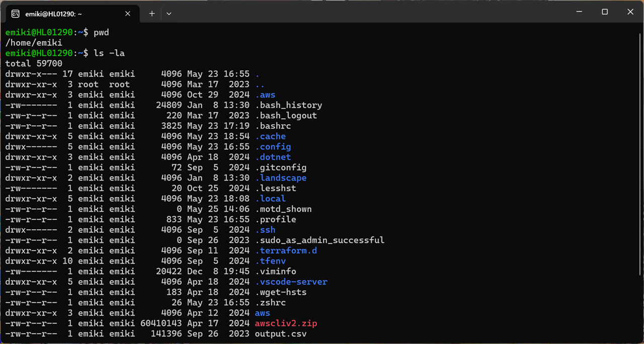This screenshot has height=344, width=644.
Task: Click the timestamp 'May 23 18:08'
Action: coord(218,199)
